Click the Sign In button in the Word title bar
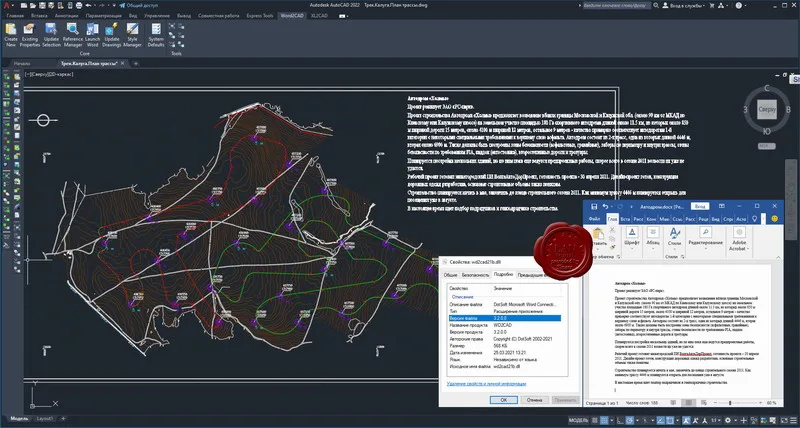 700,206
